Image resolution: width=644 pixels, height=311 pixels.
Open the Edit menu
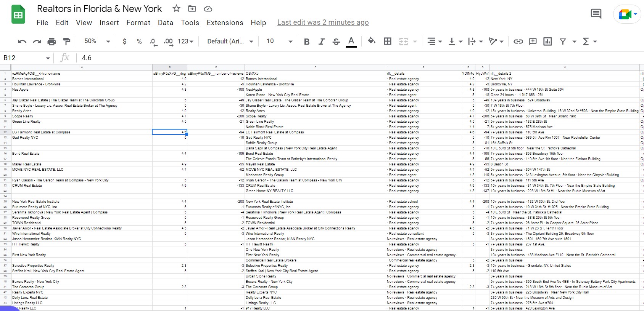click(62, 22)
